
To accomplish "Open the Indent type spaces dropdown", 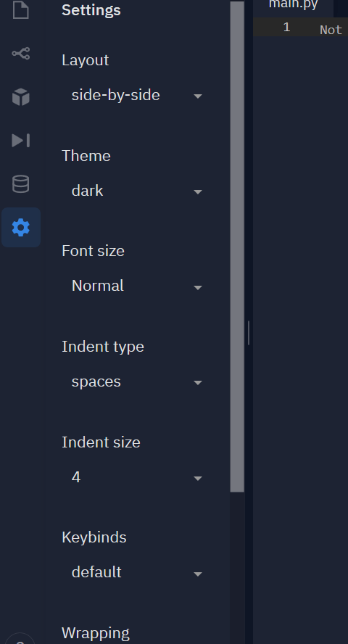I will coord(136,382).
